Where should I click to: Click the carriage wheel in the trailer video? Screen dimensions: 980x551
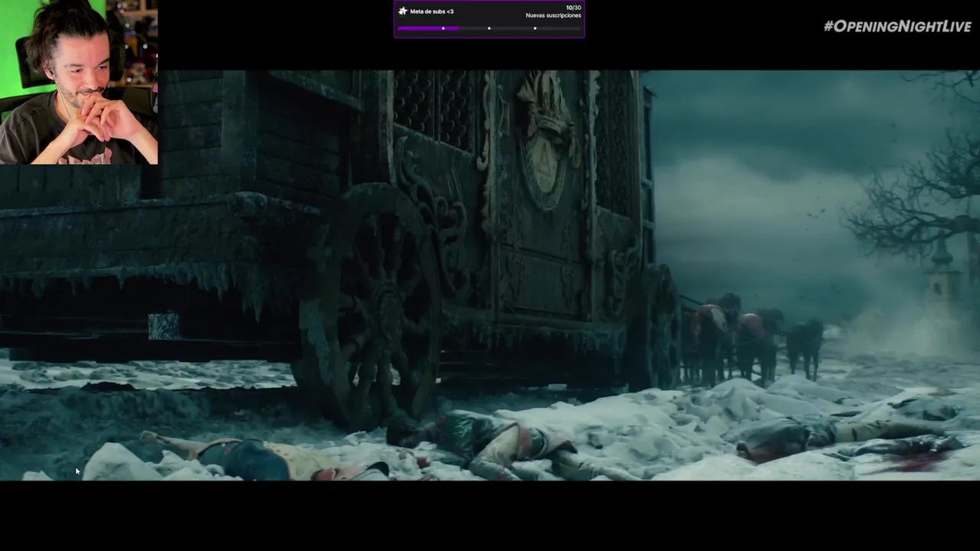(369, 306)
